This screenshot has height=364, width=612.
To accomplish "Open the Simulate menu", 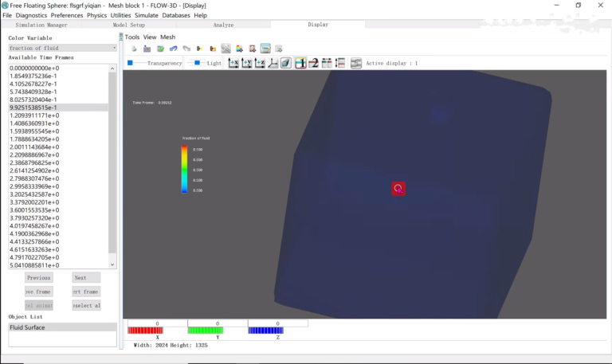I will pyautogui.click(x=147, y=15).
